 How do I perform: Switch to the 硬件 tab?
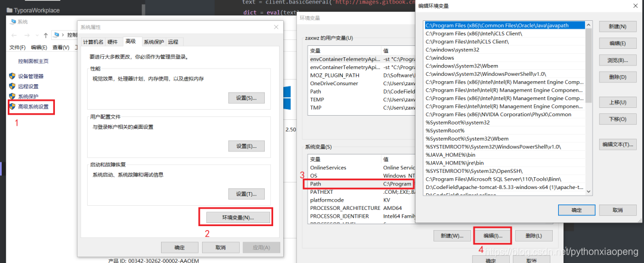[x=113, y=42]
